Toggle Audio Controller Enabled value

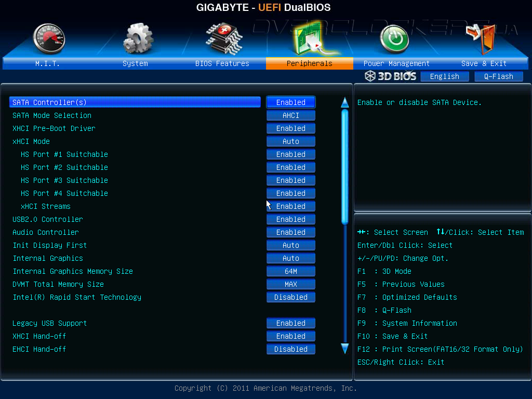tap(291, 232)
